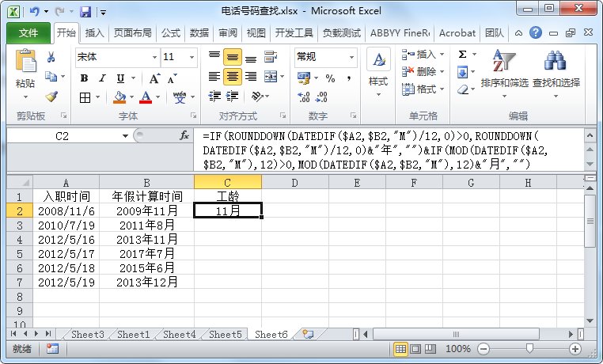Open Excel Help question mark
Viewport: 603px width, 364px height.
(x=535, y=33)
